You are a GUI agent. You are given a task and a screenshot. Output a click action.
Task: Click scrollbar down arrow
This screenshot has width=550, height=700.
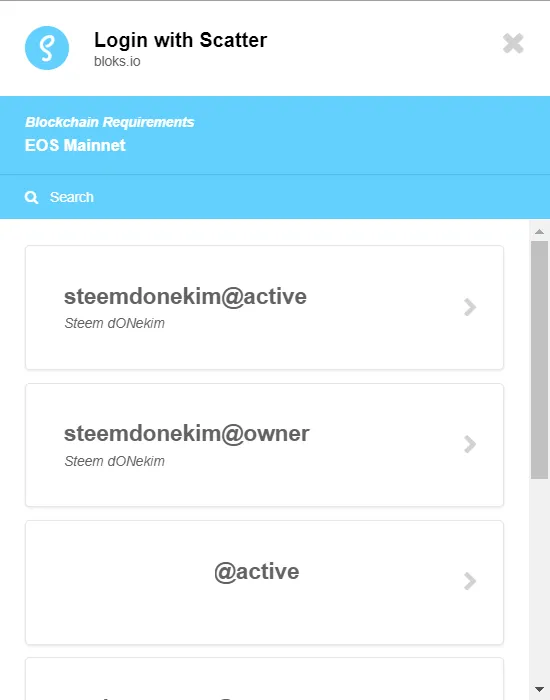[x=539, y=690]
